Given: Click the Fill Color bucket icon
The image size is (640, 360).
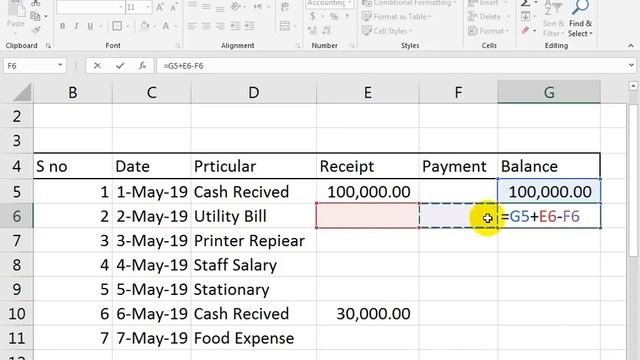Looking at the screenshot, I should click(144, 26).
